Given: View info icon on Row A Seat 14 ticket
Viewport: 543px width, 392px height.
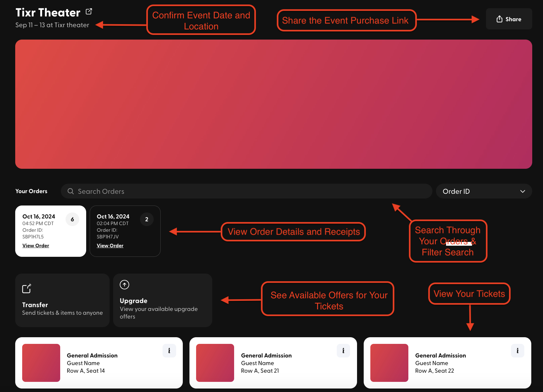Looking at the screenshot, I should 169,351.
